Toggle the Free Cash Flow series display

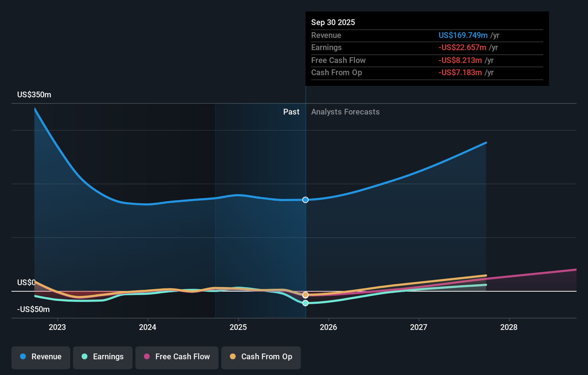[x=177, y=357]
